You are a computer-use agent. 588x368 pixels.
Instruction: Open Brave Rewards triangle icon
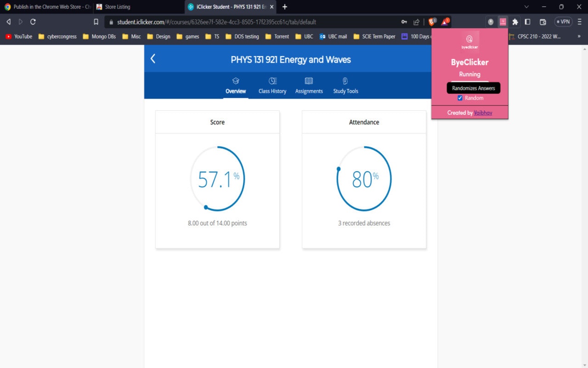click(445, 22)
